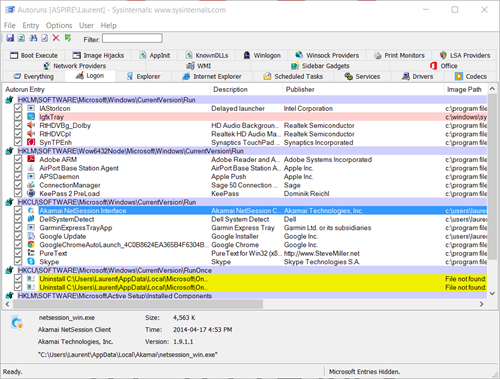Click the registry icon beside HKCU RunOnce key

click(9, 270)
